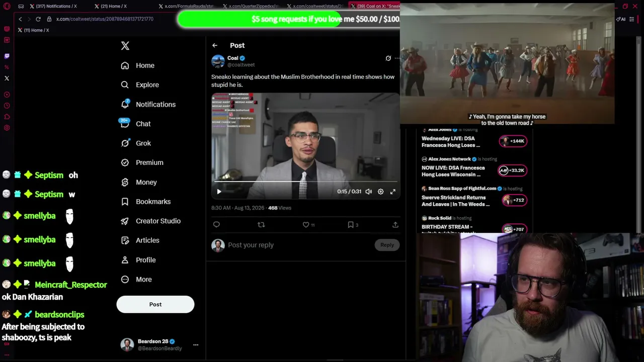644x362 pixels.
Task: Like the Coal post
Action: tap(306, 225)
